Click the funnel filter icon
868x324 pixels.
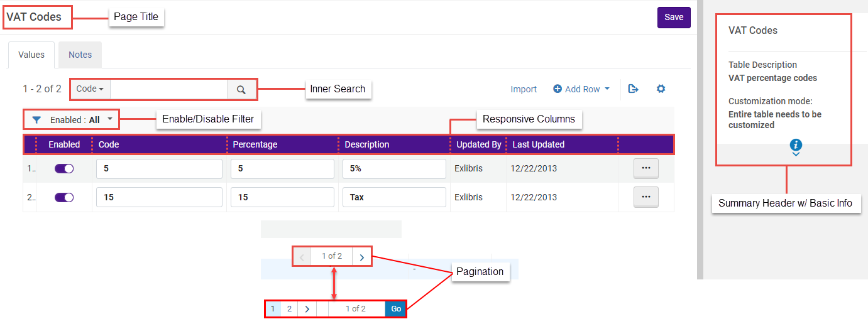pos(36,119)
